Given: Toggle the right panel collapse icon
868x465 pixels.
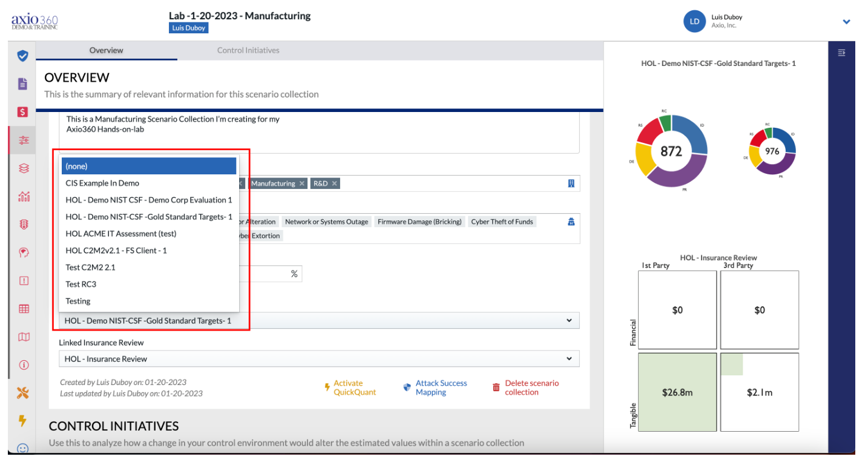Looking at the screenshot, I should pos(841,53).
